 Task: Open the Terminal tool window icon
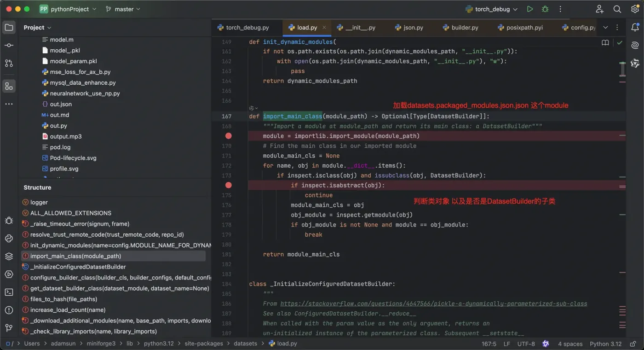point(9,292)
